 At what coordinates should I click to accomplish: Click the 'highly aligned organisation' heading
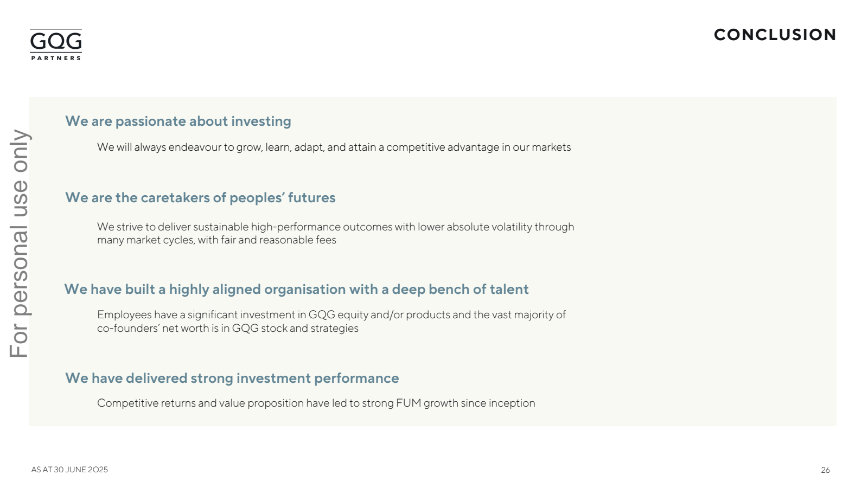296,290
